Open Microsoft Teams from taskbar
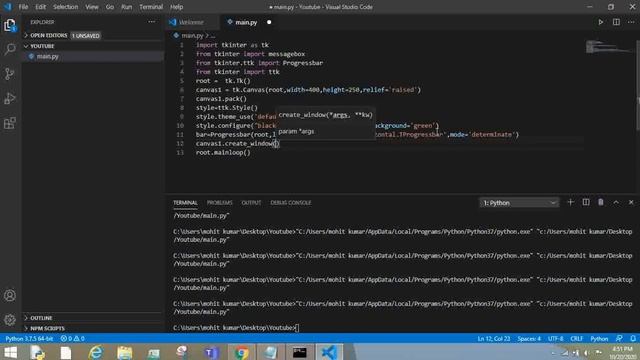The height and width of the screenshot is (360, 640). click(212, 353)
